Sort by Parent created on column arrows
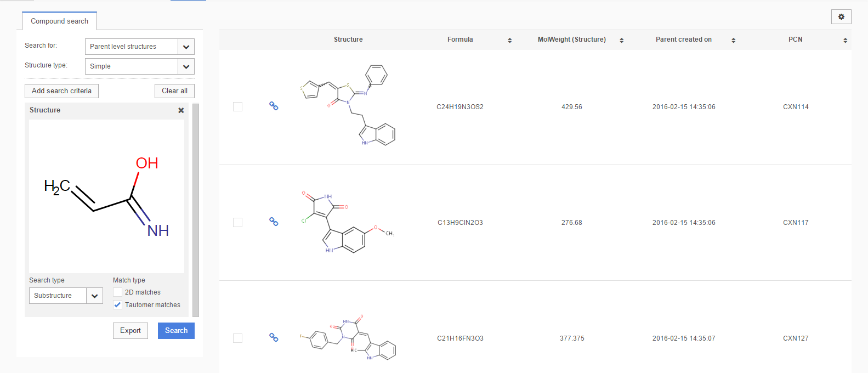Image resolution: width=868 pixels, height=373 pixels. (733, 40)
